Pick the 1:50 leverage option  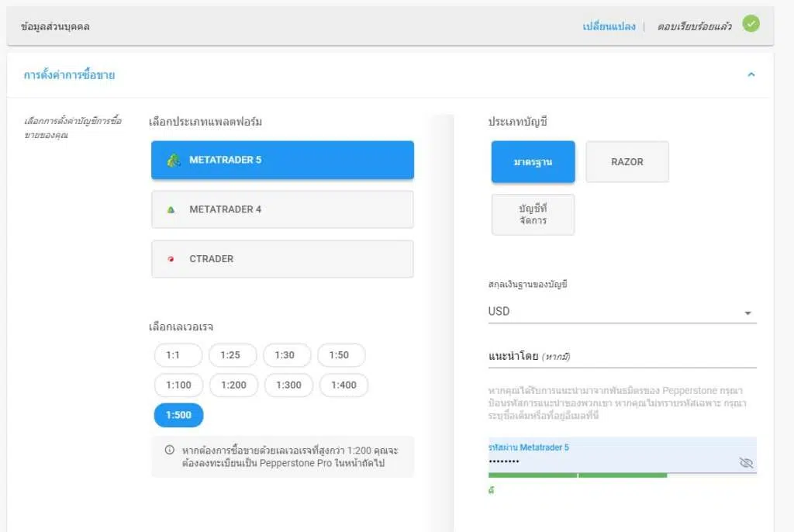(x=341, y=355)
